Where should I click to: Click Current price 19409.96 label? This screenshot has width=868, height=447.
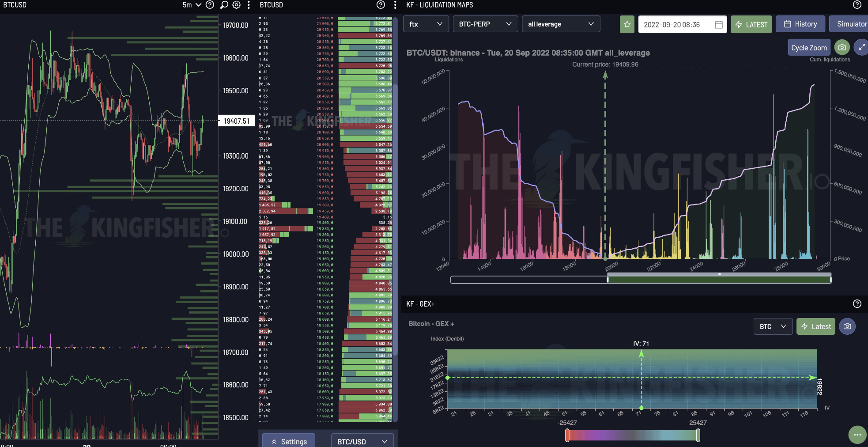pos(605,64)
